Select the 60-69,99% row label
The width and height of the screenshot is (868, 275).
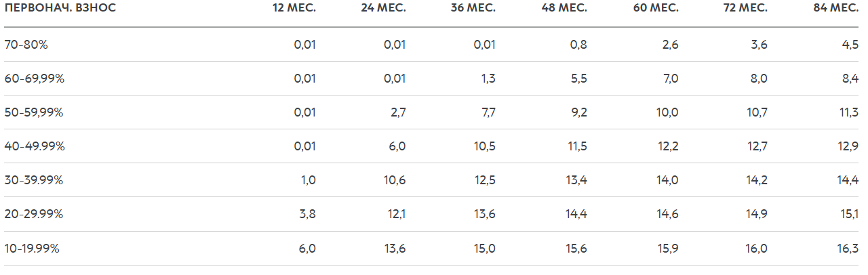pos(34,79)
